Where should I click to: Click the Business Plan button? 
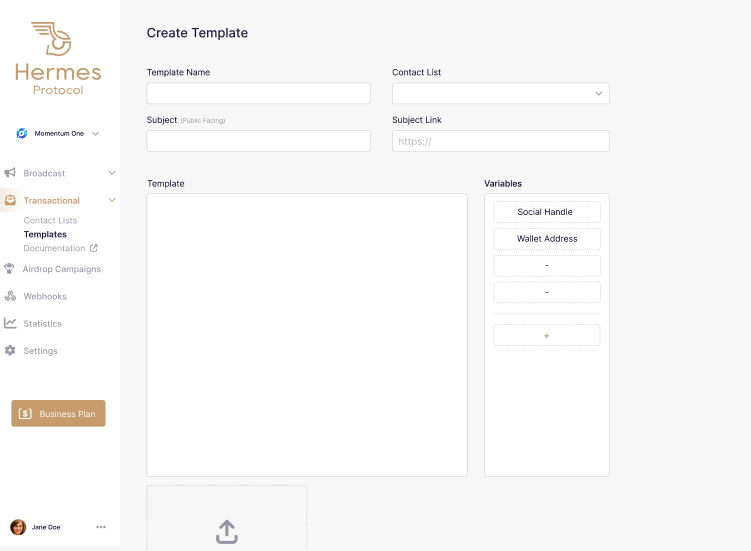58,413
